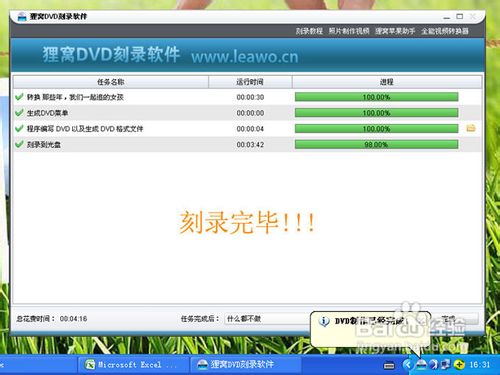Maximize the DVD burner window

[460, 16]
